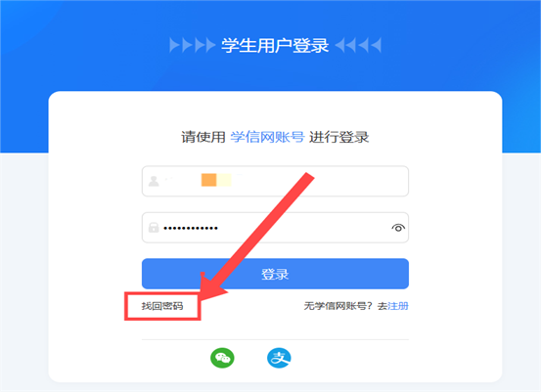The image size is (541, 392).
Task: Focus the username input field
Action: click(x=275, y=181)
